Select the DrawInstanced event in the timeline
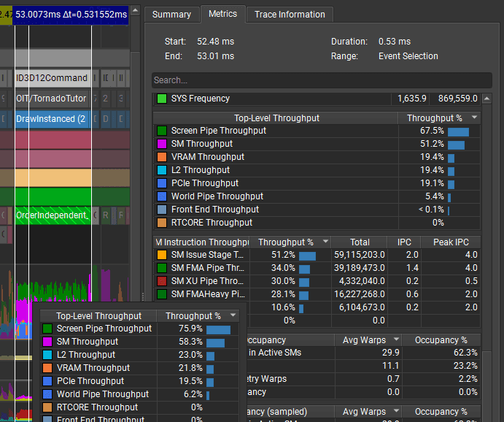504x422 pixels. pos(53,119)
